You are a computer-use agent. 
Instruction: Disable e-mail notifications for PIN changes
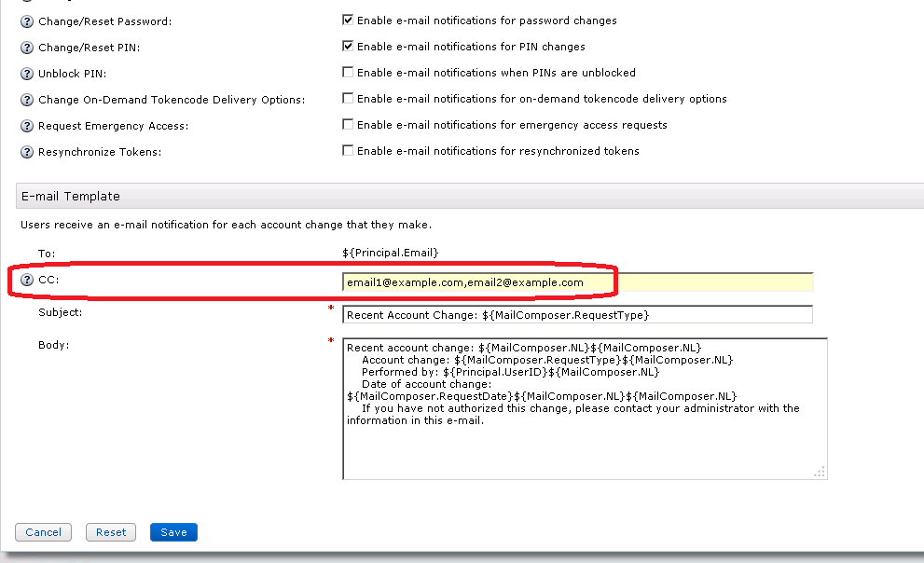click(x=348, y=46)
